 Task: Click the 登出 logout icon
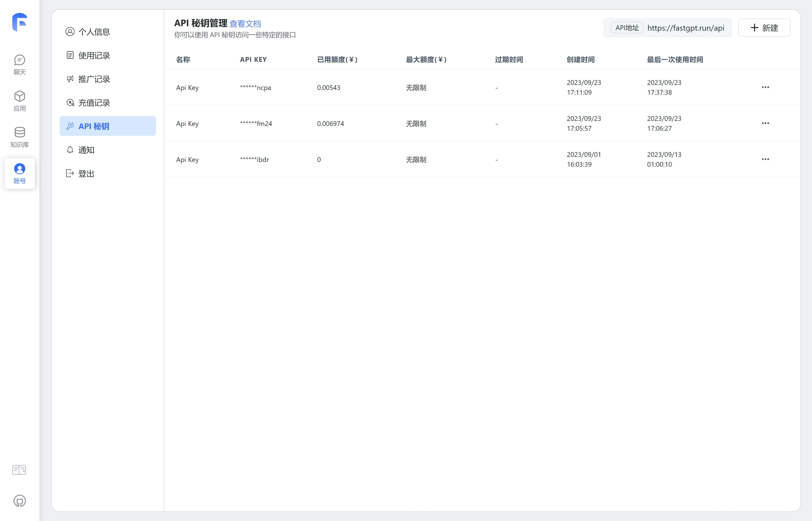tap(70, 173)
